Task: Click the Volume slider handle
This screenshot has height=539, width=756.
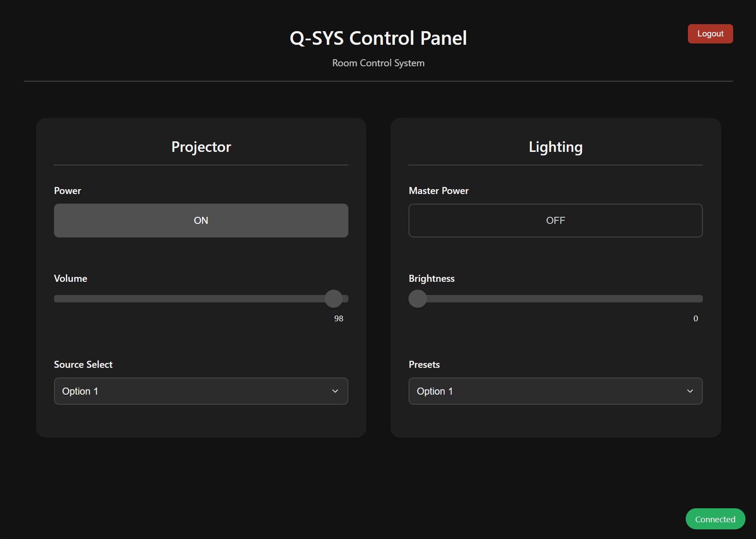Action: [333, 299]
